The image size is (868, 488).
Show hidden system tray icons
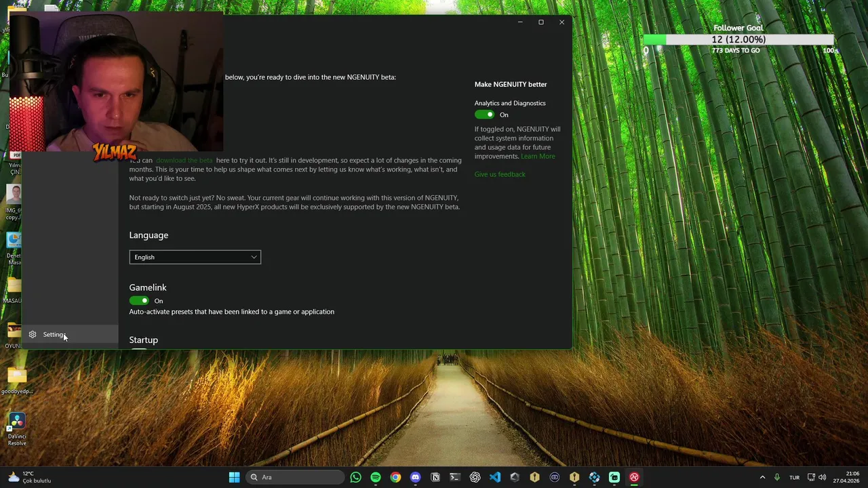click(762, 477)
